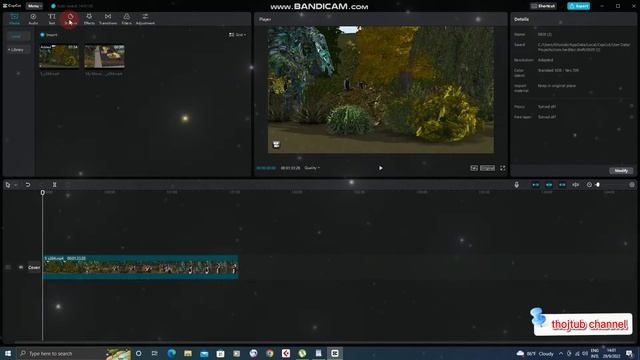Select the second media clip thumbnail
Image resolution: width=640 pixels, height=360 pixels.
click(104, 56)
